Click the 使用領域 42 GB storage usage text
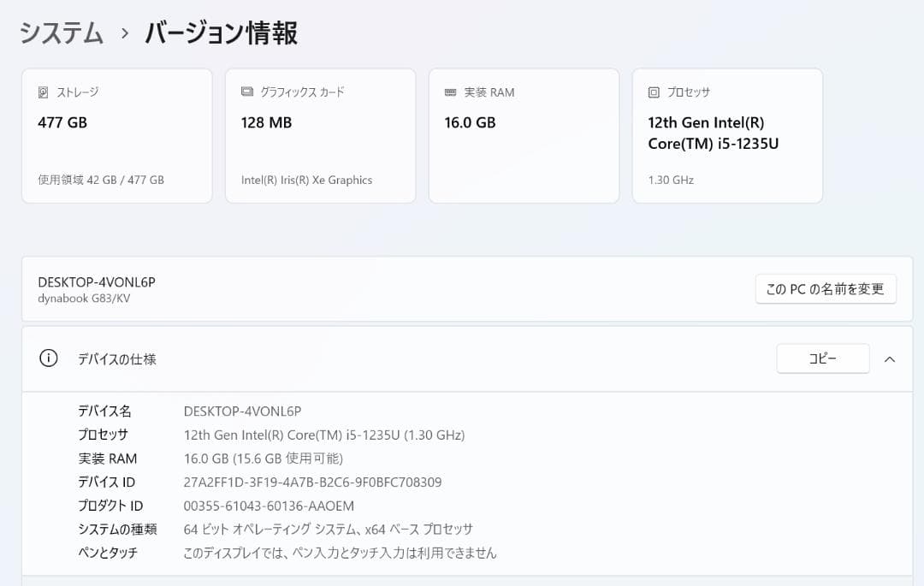 pos(101,180)
